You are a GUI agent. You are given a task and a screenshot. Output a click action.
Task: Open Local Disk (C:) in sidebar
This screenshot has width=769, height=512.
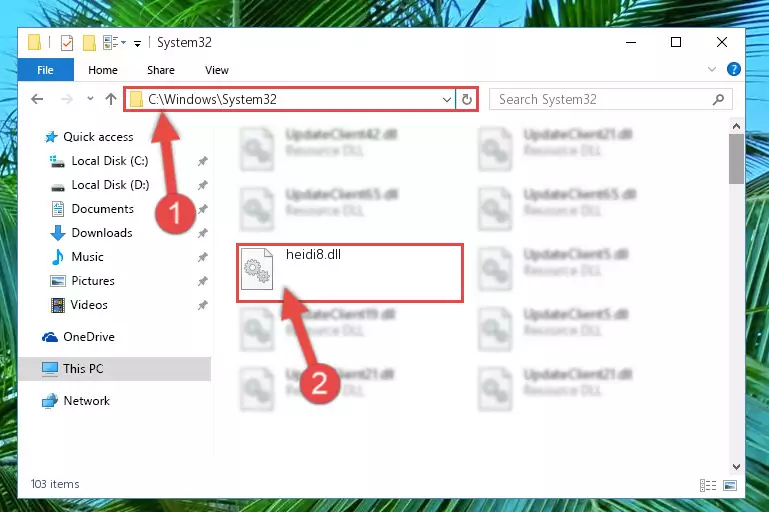pyautogui.click(x=110, y=161)
